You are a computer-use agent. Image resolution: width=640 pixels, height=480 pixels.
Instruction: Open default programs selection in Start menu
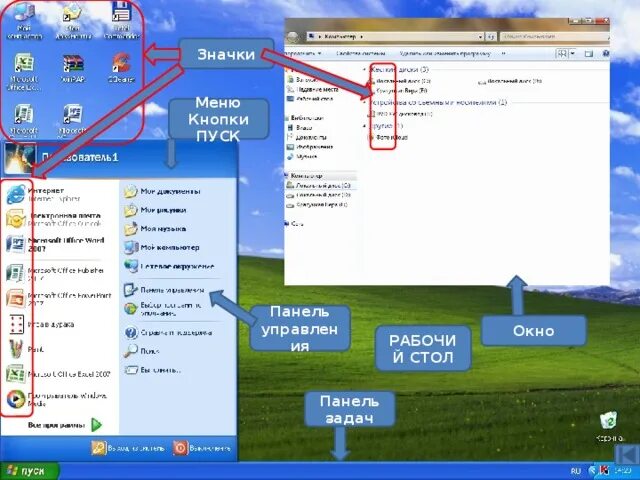[162, 309]
